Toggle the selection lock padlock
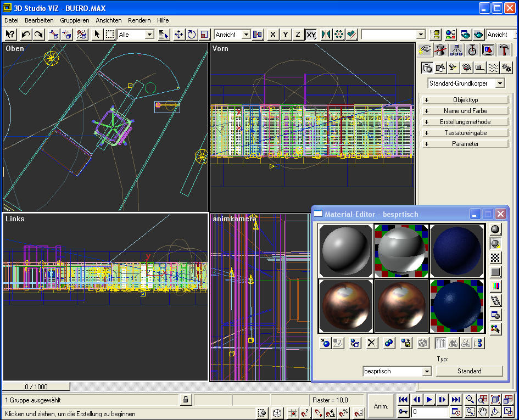Screen dimensions: 519x420 pos(186,400)
